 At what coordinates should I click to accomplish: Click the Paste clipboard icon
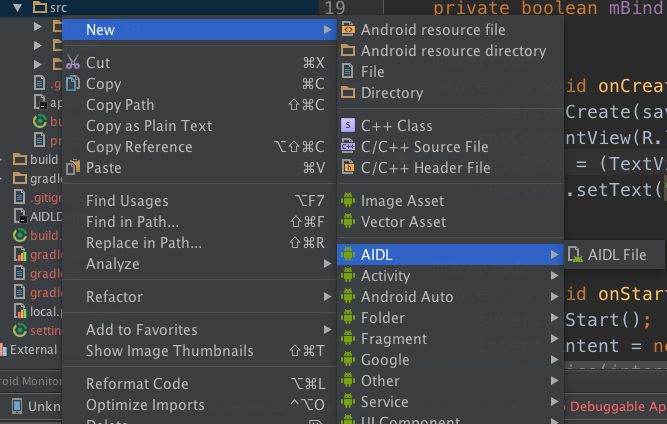tap(73, 168)
